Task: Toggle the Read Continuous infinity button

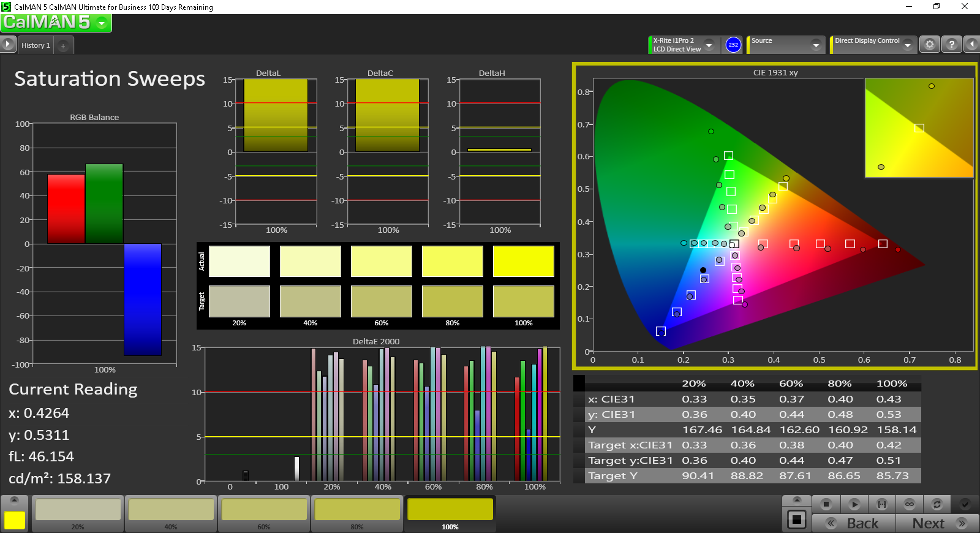Action: tap(910, 504)
